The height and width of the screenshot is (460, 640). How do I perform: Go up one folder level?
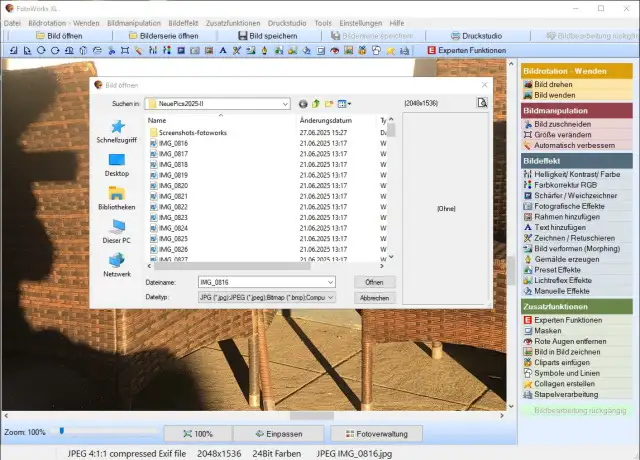315,103
